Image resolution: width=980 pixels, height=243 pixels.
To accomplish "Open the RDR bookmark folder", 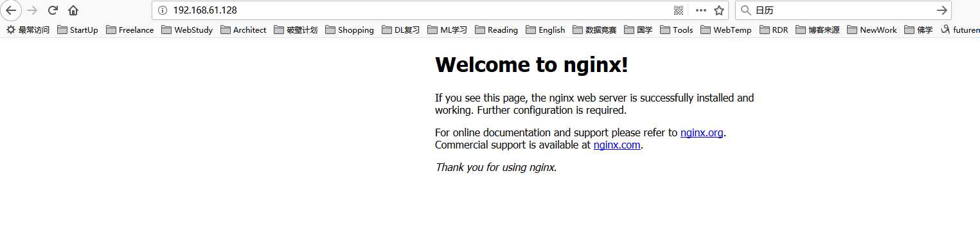I will coord(774,30).
